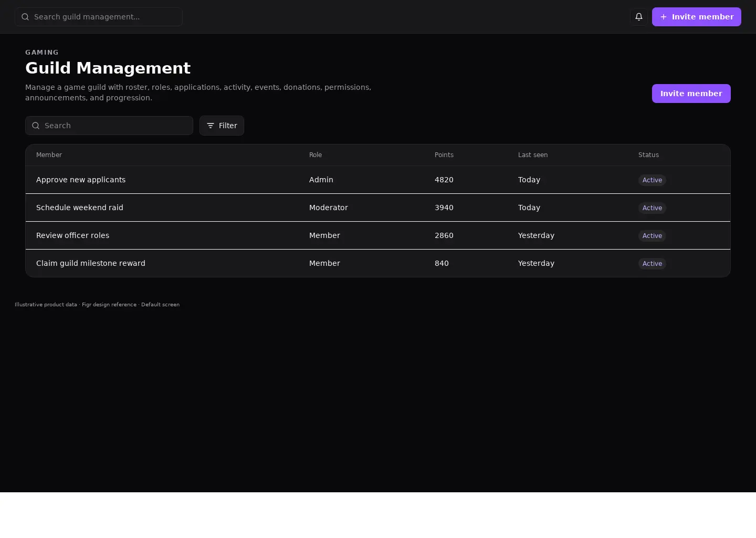The height and width of the screenshot is (538, 756).
Task: Click the 3940 points value
Action: point(444,208)
